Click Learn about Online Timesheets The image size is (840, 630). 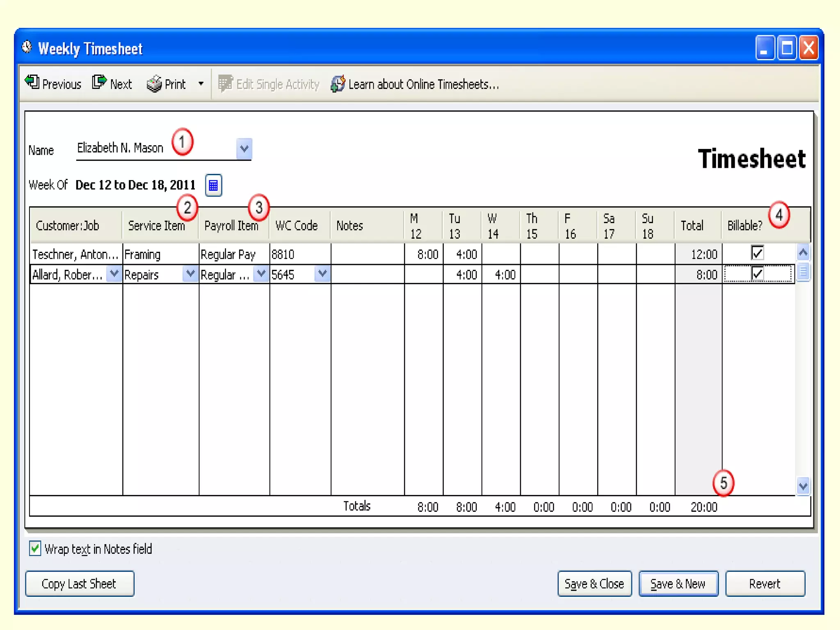coord(415,84)
